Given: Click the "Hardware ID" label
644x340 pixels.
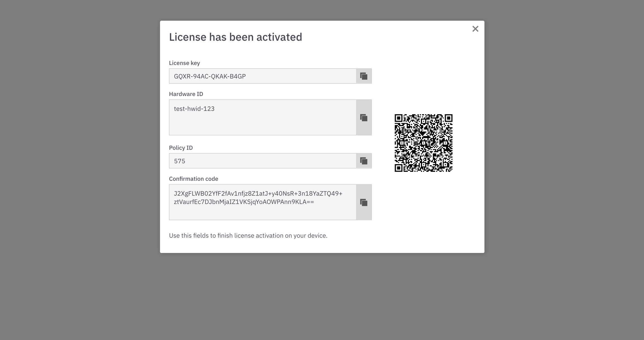Looking at the screenshot, I should (x=186, y=94).
